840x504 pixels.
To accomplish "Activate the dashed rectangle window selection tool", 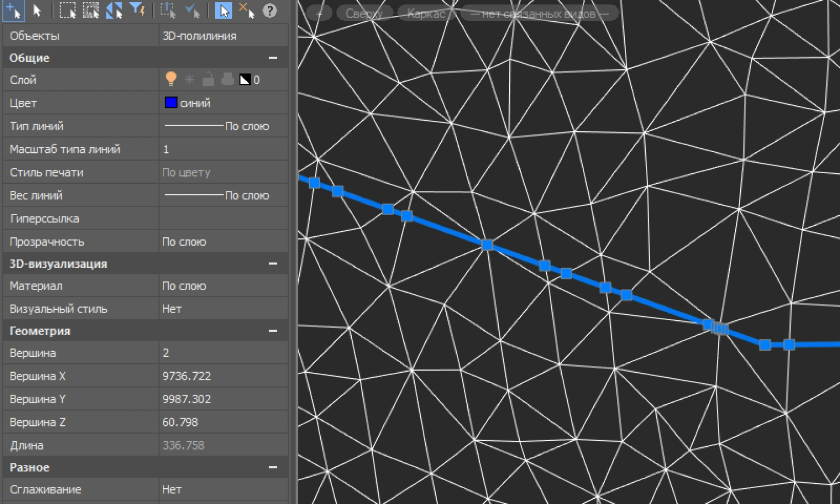I will 67,10.
